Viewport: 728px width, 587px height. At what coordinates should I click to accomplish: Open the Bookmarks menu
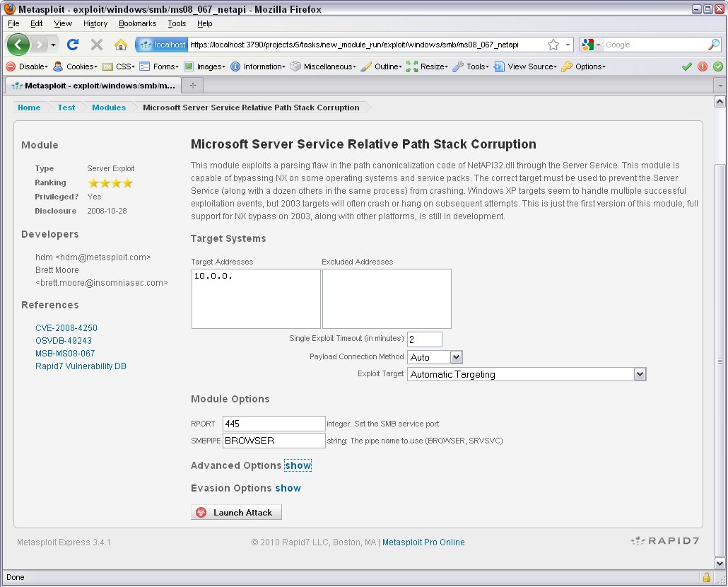pyautogui.click(x=137, y=23)
